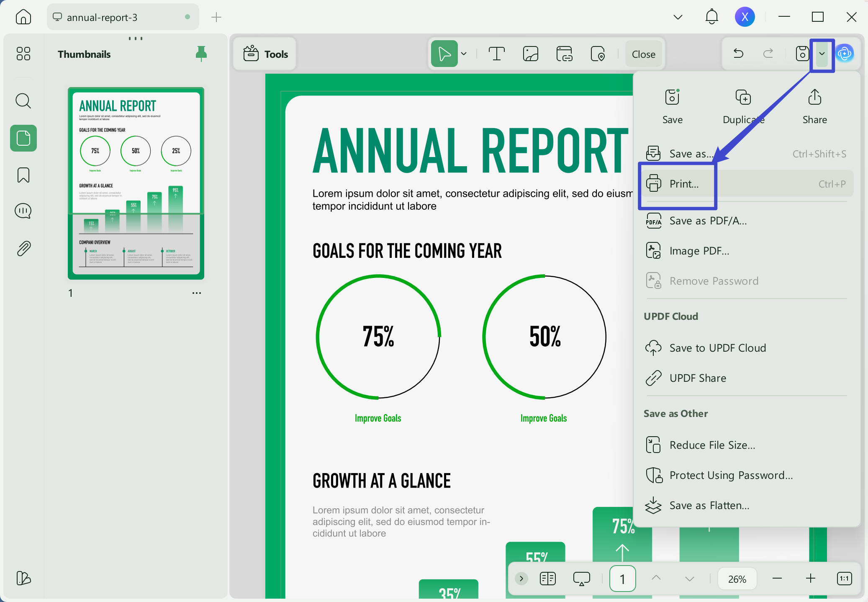Viewport: 868px width, 602px height.
Task: Start slideshow presentation icon
Action: 581,579
